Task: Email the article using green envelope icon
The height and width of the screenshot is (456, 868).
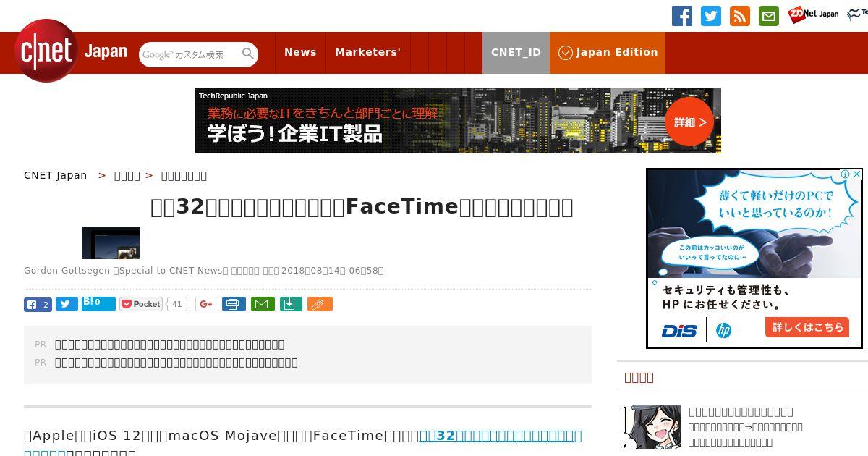Action: click(x=263, y=305)
